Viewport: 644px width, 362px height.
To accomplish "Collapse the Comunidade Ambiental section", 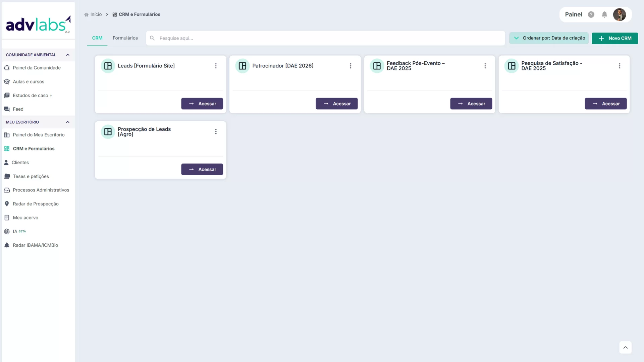I will point(68,55).
